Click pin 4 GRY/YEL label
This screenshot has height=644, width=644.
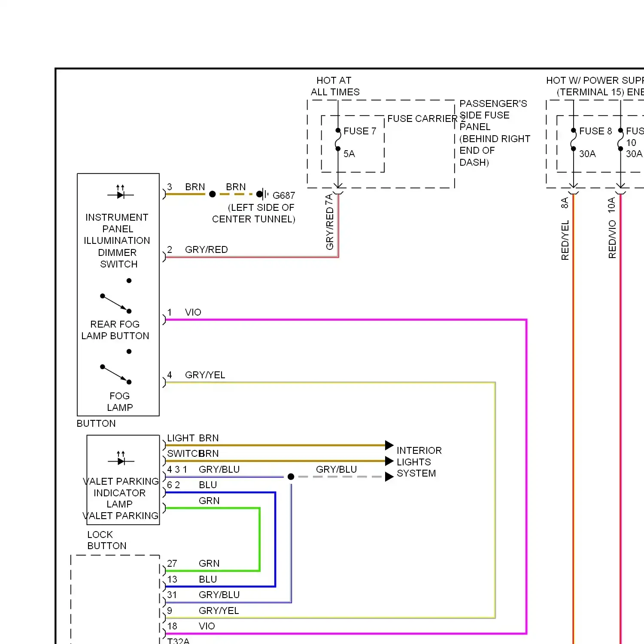(196, 375)
